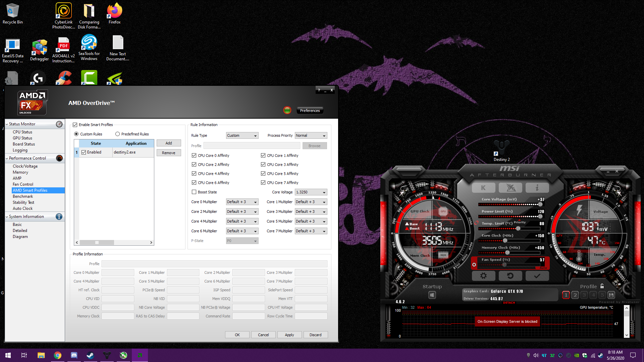Click the Defraggler desktop shortcut
This screenshot has width=644, height=362.
pos(40,50)
